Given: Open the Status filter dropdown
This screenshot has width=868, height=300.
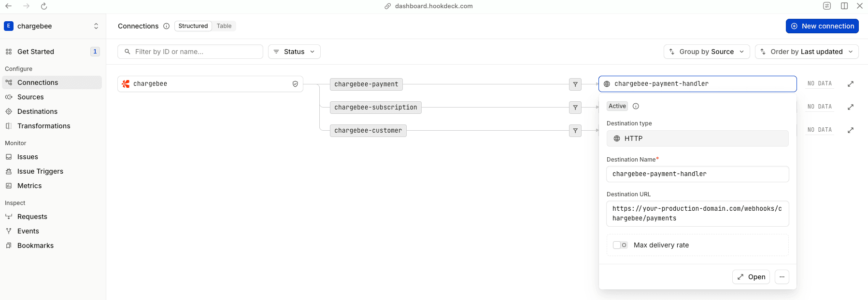Looking at the screenshot, I should click(294, 52).
